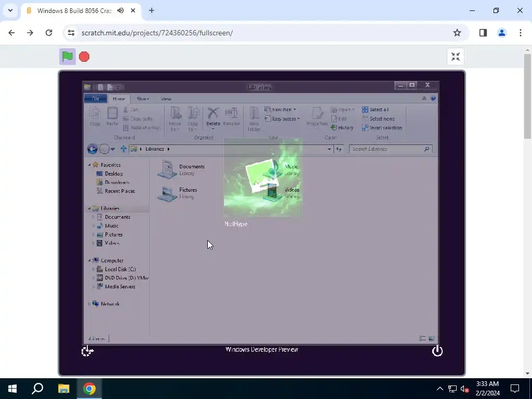
Task: Choose Invert selection in the ribbon
Action: click(x=382, y=128)
